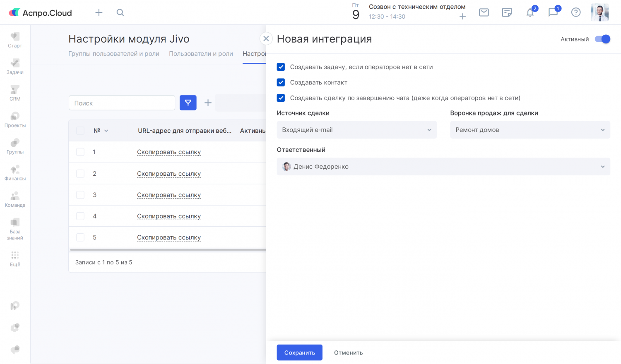Open Финансы in the sidebar
This screenshot has width=621, height=364.
[x=15, y=172]
